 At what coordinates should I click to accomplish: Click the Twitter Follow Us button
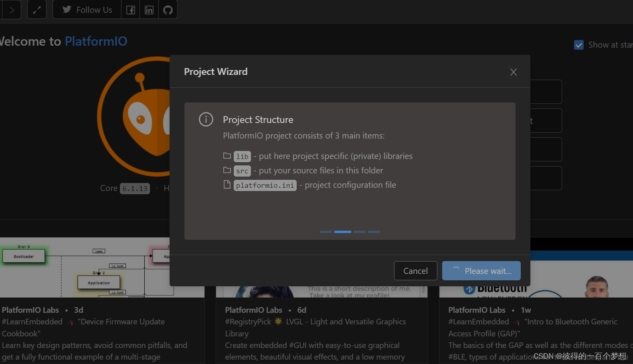coord(87,10)
